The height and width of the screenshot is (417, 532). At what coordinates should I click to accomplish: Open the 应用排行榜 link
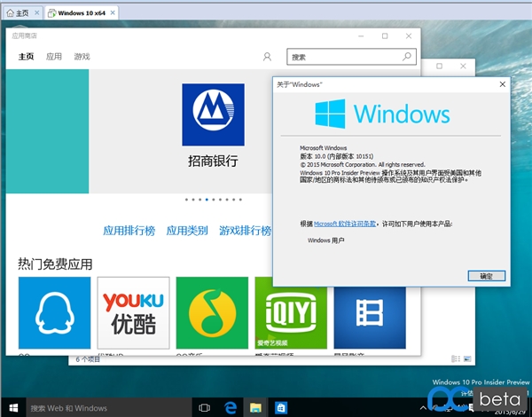(x=129, y=231)
